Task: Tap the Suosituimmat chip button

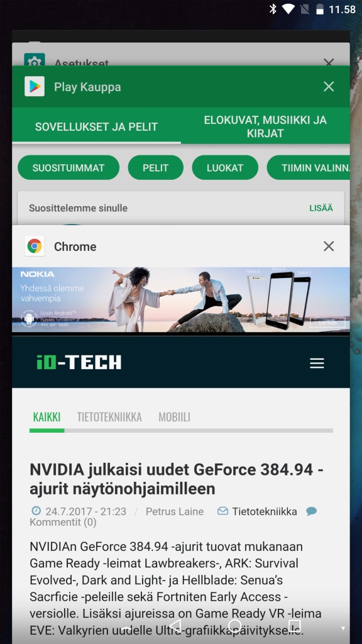Action: point(69,167)
